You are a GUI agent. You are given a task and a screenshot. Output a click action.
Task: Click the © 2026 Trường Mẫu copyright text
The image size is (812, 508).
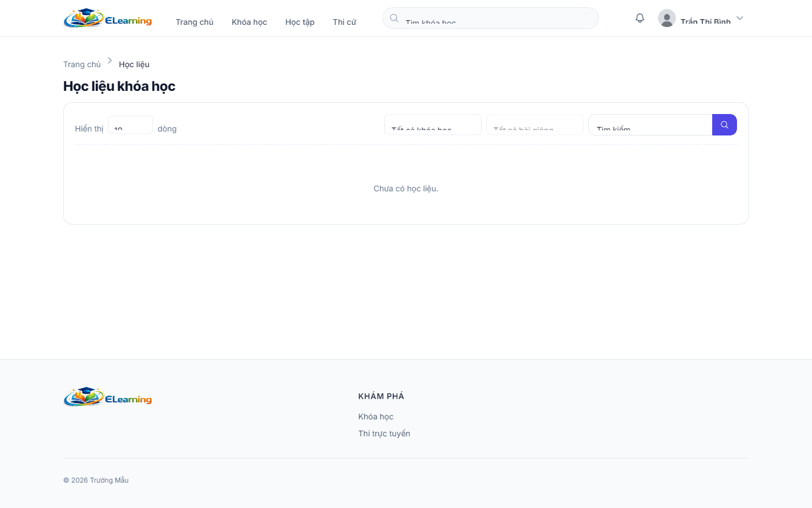(96, 480)
